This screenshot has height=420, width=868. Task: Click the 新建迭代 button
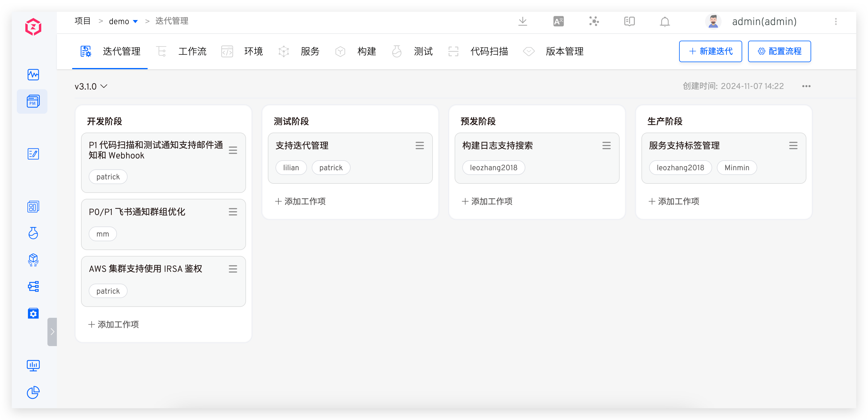click(710, 51)
